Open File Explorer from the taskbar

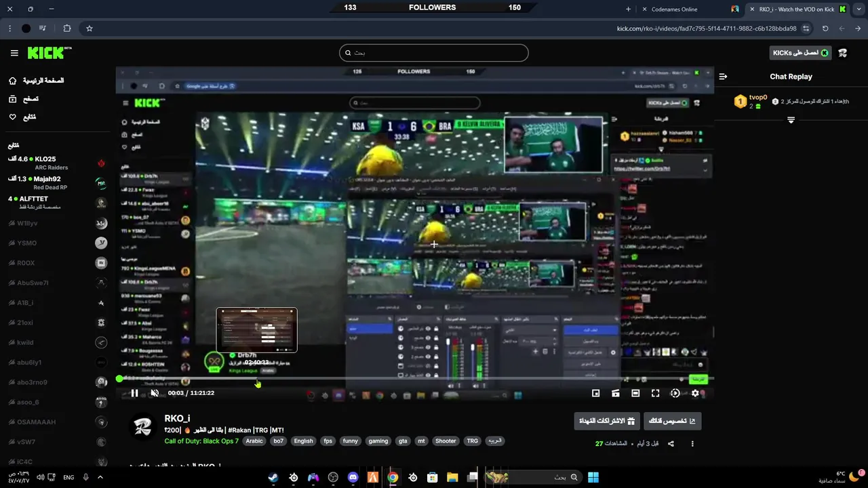click(x=452, y=477)
